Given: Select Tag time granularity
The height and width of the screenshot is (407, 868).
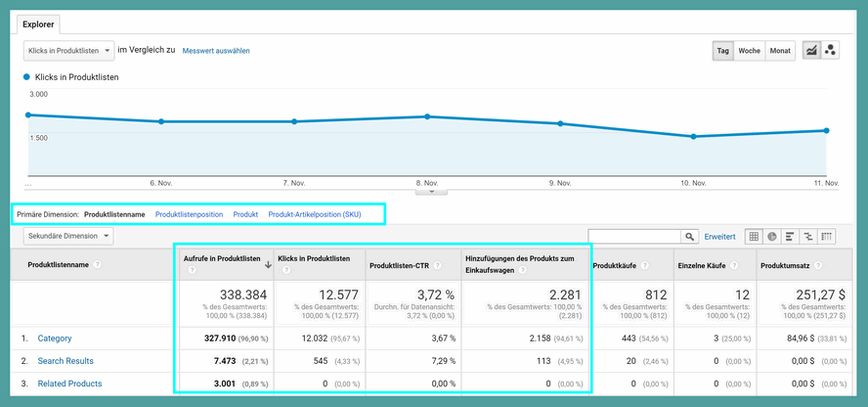Looking at the screenshot, I should click(723, 51).
